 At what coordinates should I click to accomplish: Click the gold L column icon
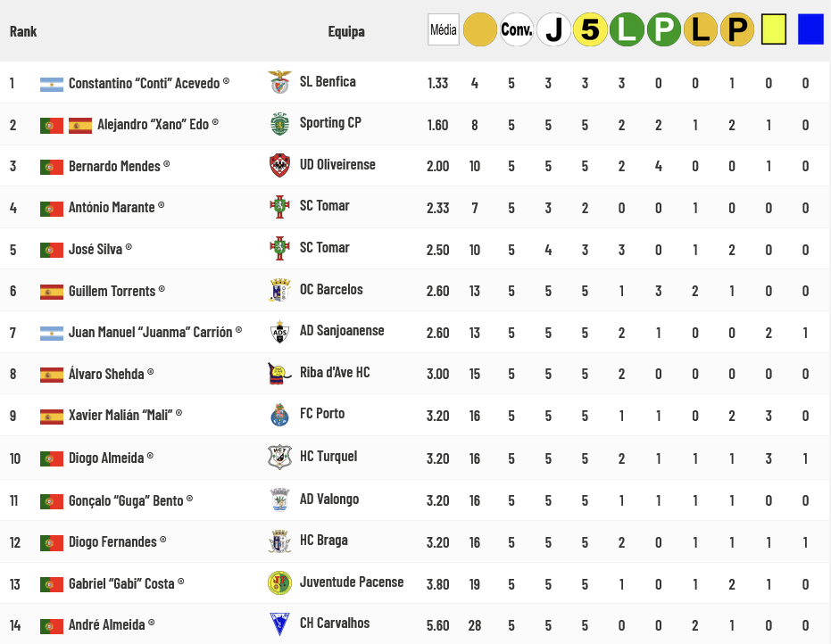pyautogui.click(x=701, y=30)
